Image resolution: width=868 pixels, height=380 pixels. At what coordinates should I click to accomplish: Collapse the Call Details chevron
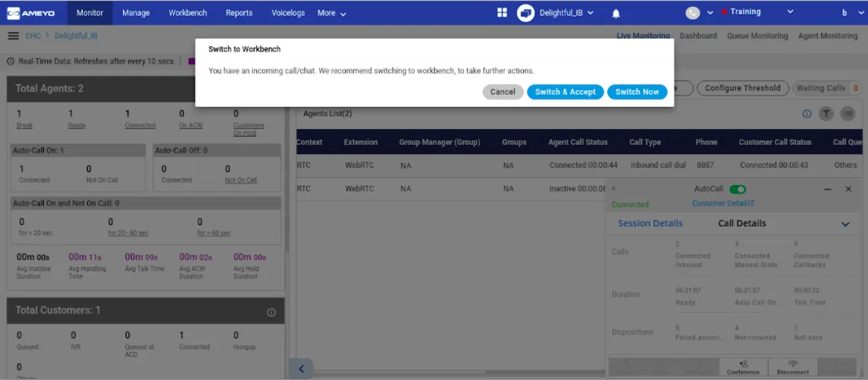pyautogui.click(x=845, y=225)
